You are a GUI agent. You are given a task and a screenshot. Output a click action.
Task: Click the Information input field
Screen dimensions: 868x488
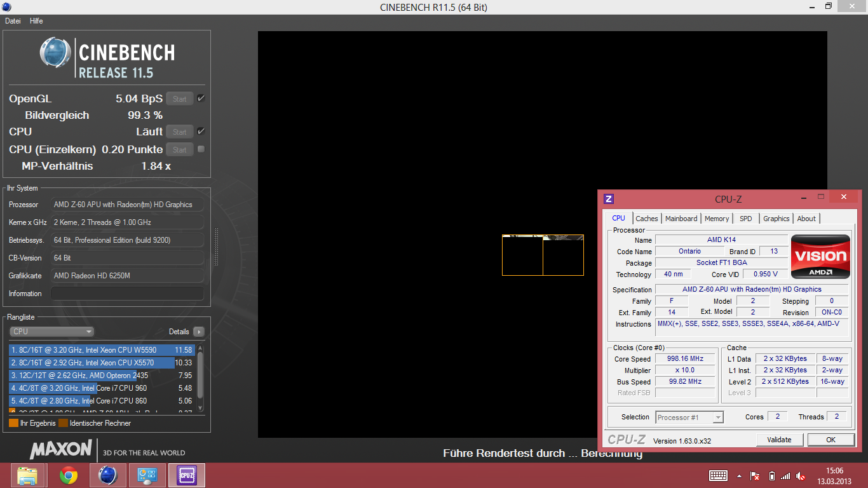(x=127, y=294)
